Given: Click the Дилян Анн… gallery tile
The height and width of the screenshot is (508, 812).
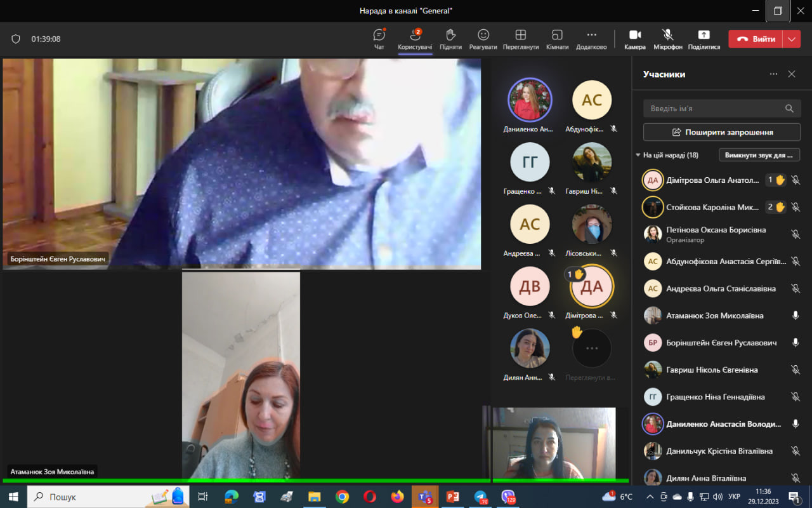Looking at the screenshot, I should point(530,354).
